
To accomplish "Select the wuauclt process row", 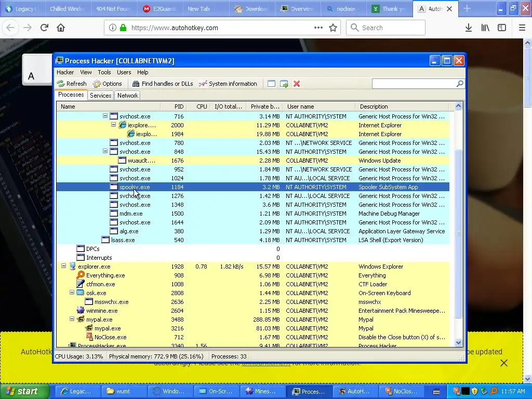I will coord(253,161).
